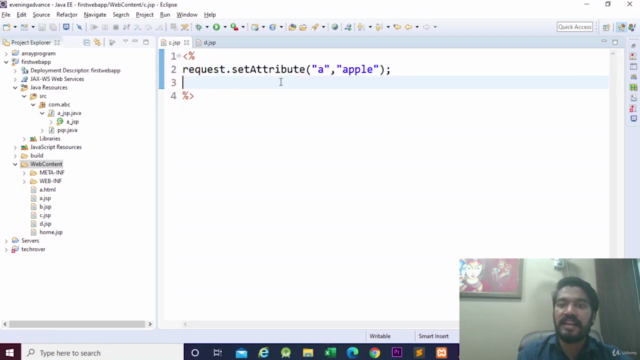The width and height of the screenshot is (640, 360).
Task: Collapse the Java Resources node
Action: coord(15,88)
